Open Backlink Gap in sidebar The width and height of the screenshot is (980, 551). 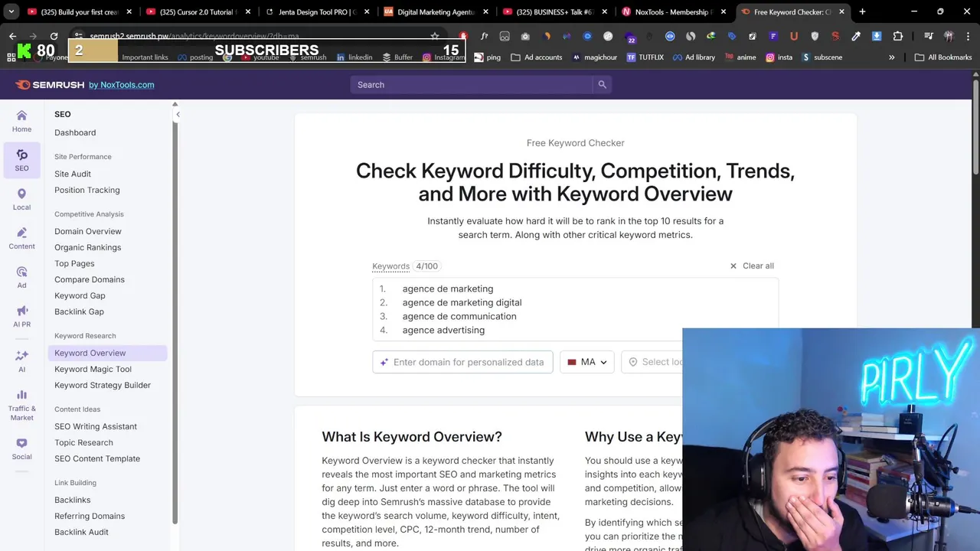pos(79,311)
